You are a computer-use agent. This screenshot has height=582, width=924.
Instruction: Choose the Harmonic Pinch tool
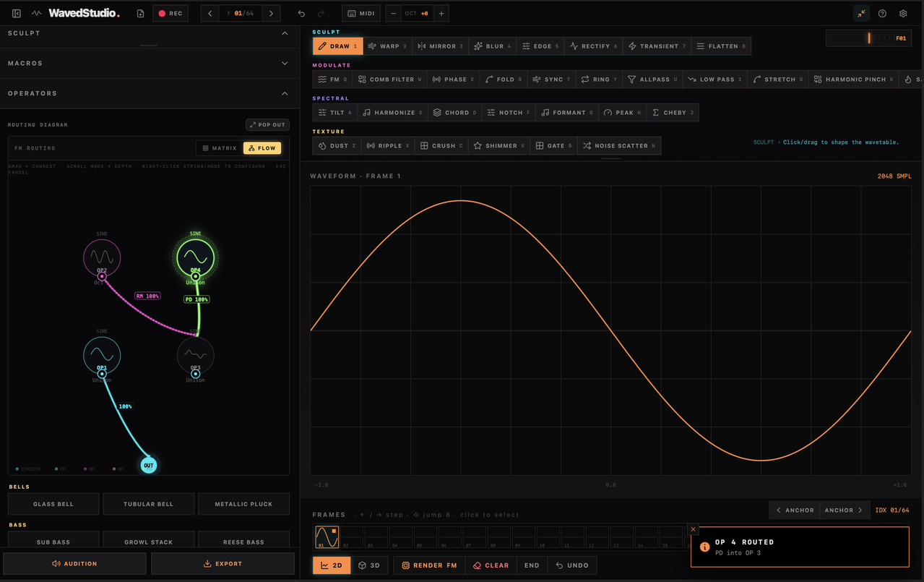[853, 80]
